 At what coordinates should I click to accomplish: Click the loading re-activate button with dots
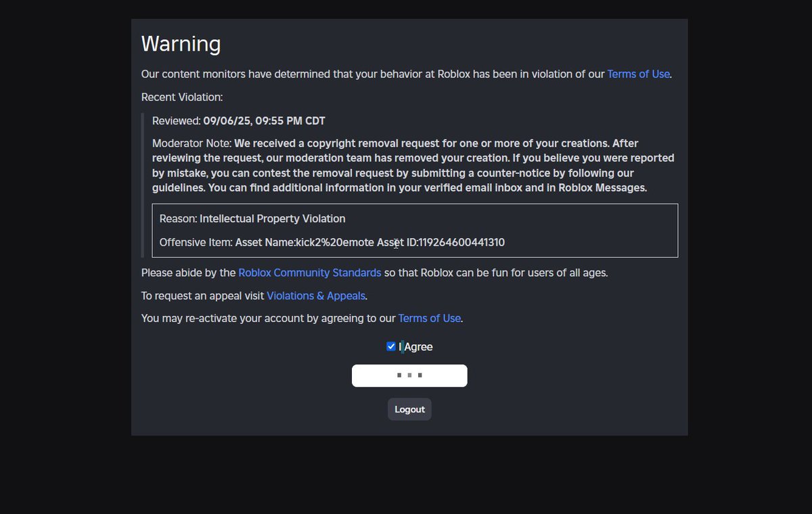(409, 375)
